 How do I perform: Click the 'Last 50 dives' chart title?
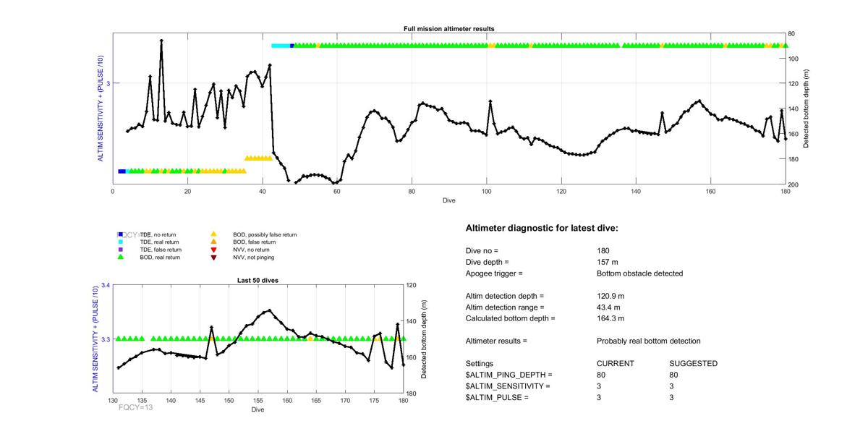258,280
